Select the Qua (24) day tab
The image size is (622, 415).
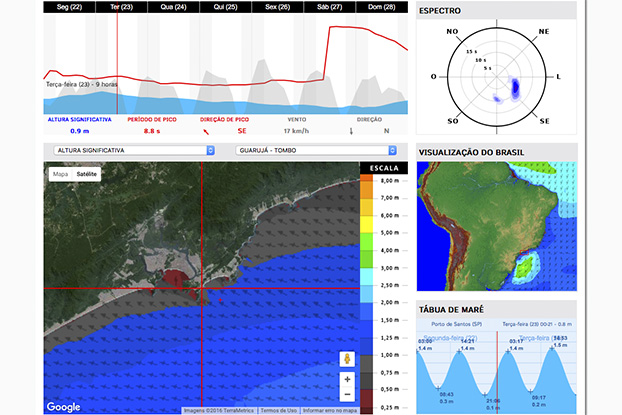coord(173,7)
